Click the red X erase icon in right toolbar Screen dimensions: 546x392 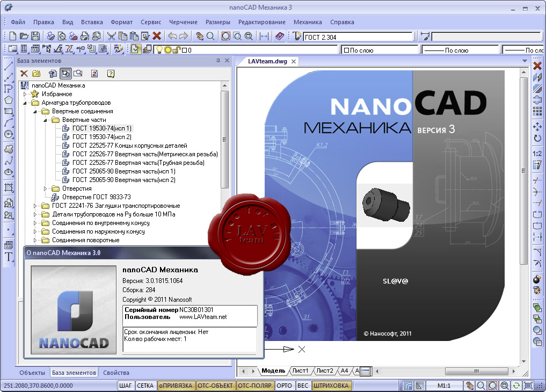(537, 66)
